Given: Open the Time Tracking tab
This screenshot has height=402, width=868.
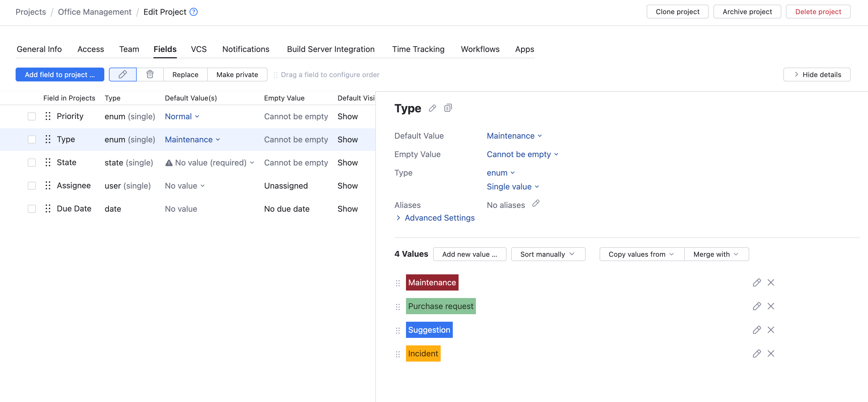Looking at the screenshot, I should (418, 49).
